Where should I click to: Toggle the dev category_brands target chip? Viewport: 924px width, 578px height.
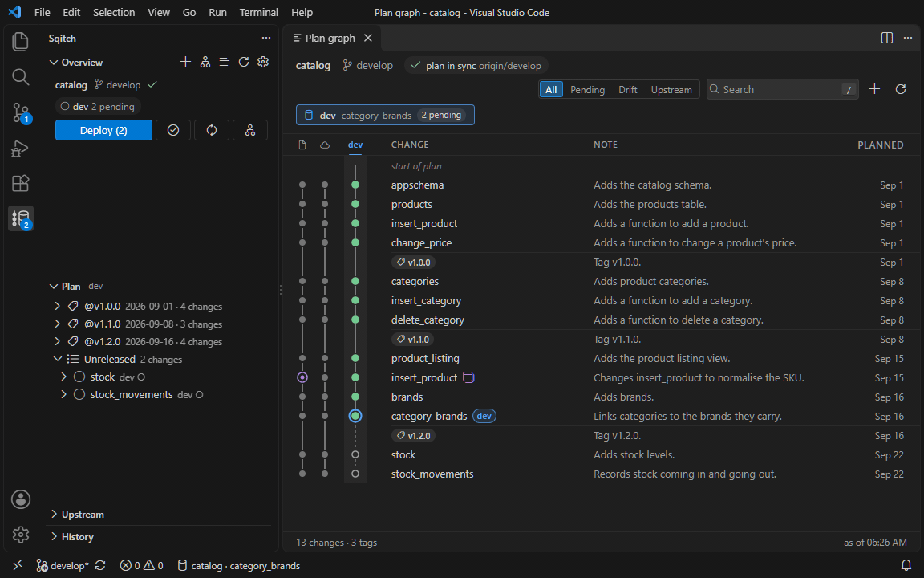click(x=385, y=115)
